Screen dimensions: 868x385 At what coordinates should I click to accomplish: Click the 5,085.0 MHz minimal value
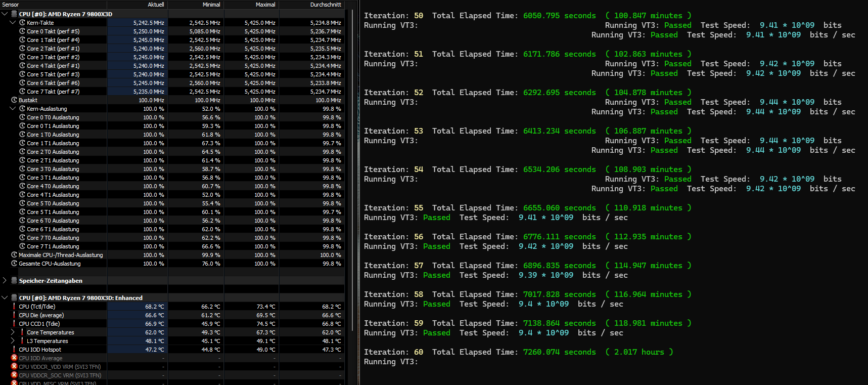click(205, 31)
